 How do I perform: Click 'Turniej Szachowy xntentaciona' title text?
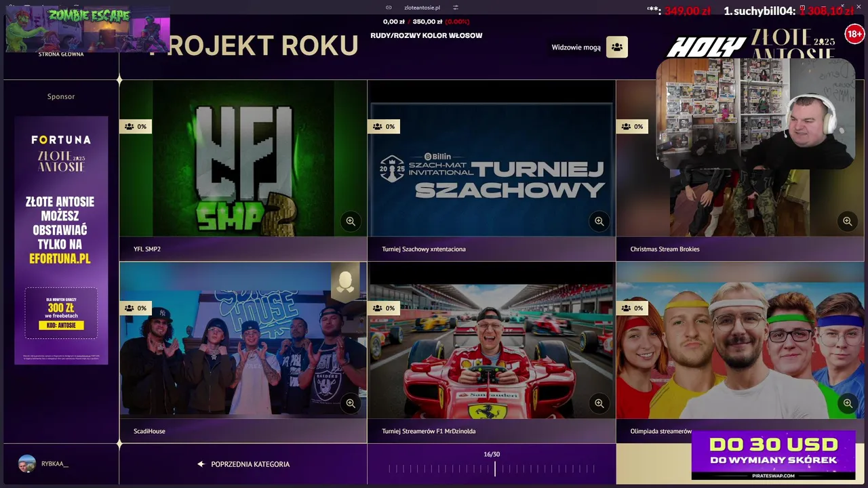(x=424, y=249)
